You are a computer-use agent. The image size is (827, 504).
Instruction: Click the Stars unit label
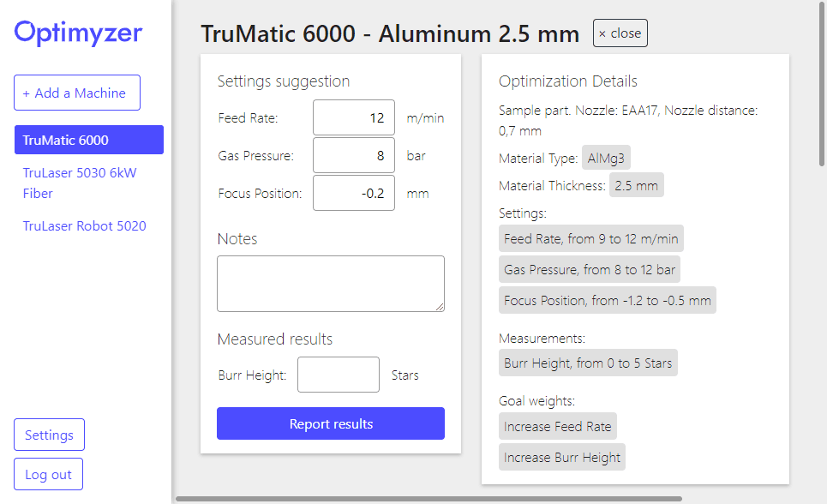(405, 375)
